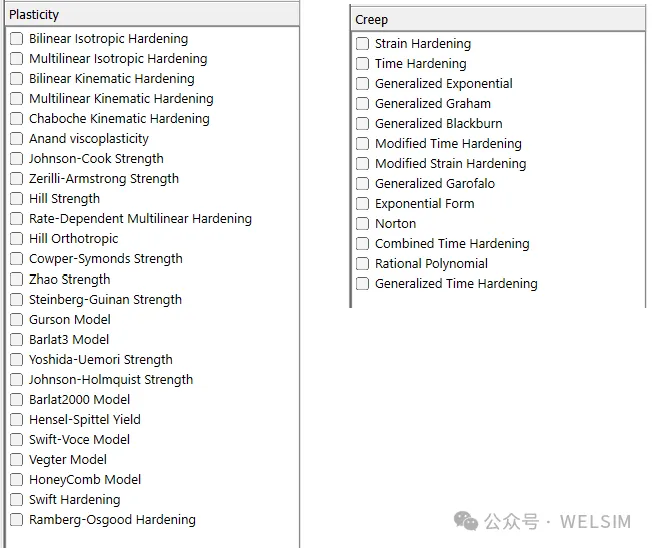The image size is (653, 548).
Task: Tick the Chaboche Kinematic Hardening box
Action: click(17, 119)
